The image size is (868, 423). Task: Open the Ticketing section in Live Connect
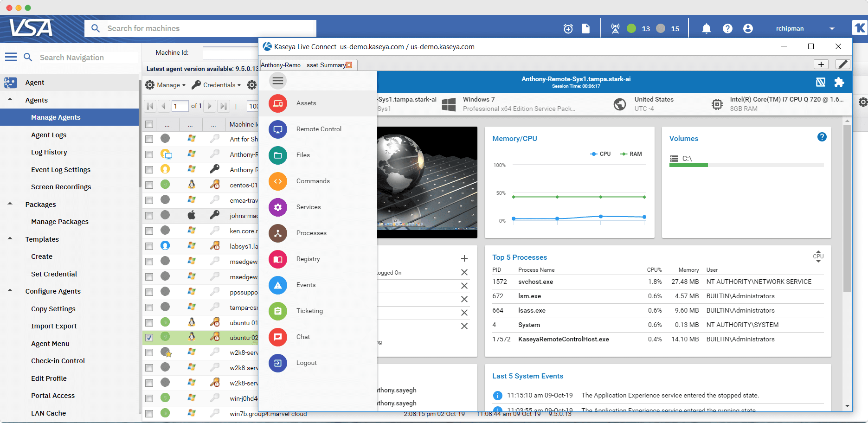point(309,311)
